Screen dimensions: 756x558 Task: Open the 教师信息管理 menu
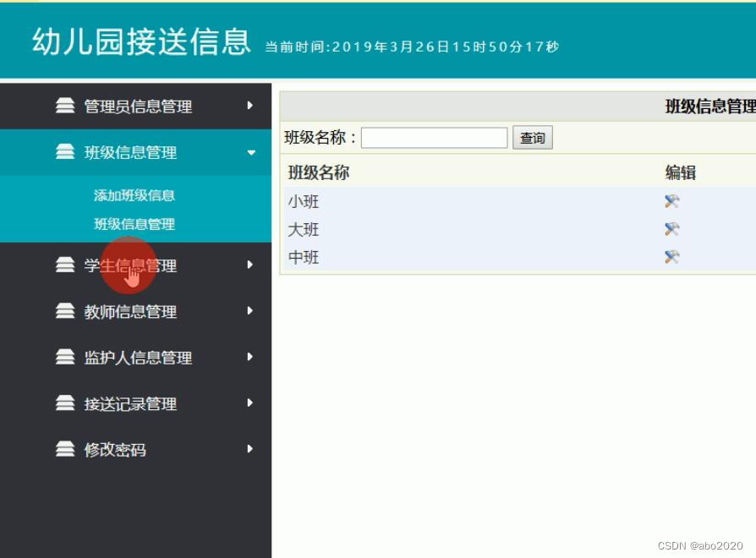click(x=135, y=311)
